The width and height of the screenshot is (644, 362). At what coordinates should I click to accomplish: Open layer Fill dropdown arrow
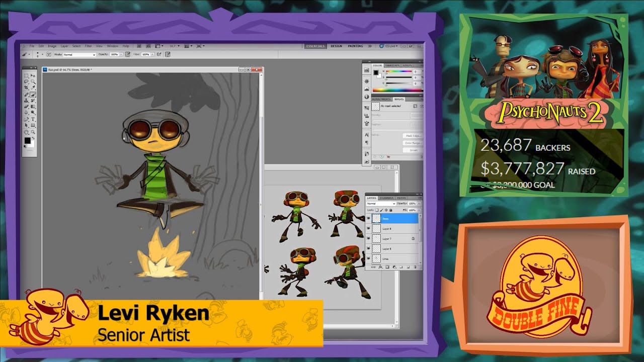[x=419, y=210]
